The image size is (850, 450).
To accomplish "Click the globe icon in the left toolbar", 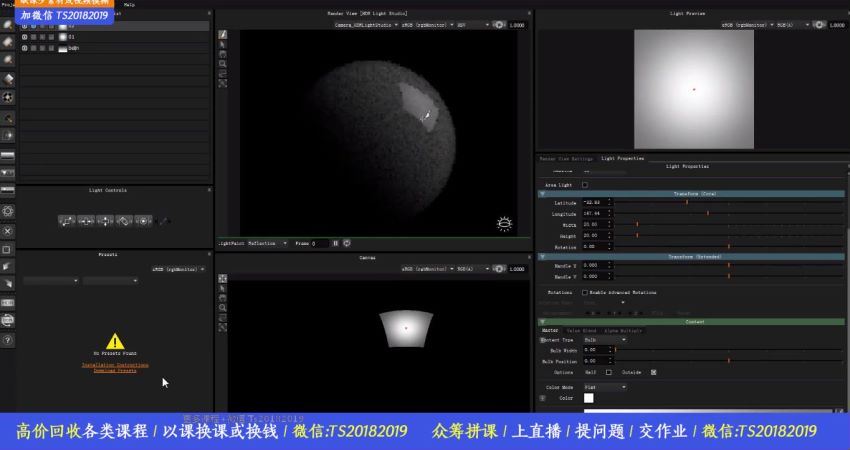I will pyautogui.click(x=8, y=321).
